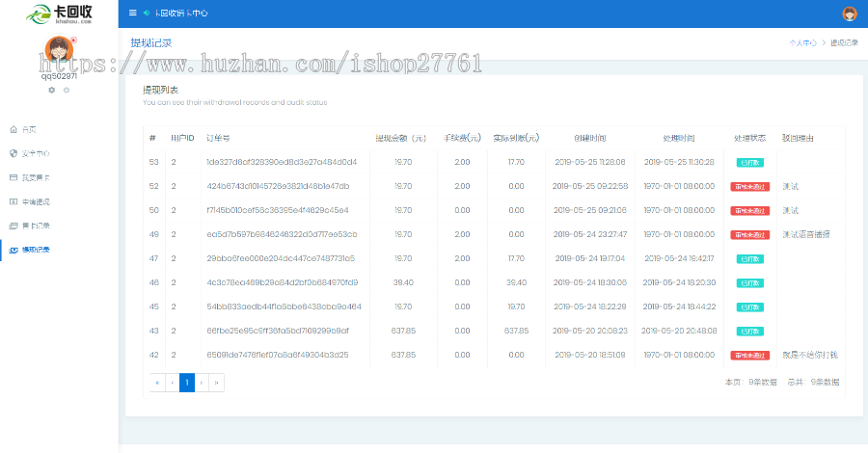Click creation time 2019-05-24 23:27:47

click(x=590, y=234)
